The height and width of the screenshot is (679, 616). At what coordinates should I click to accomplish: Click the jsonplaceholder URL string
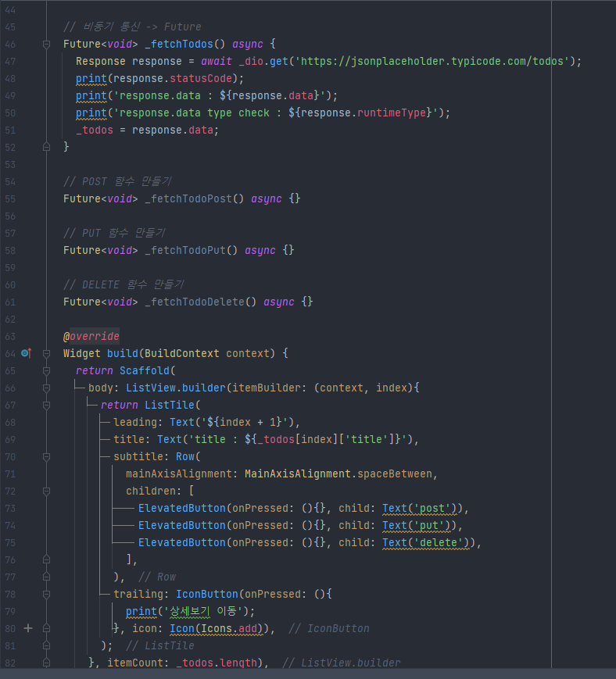(431, 61)
